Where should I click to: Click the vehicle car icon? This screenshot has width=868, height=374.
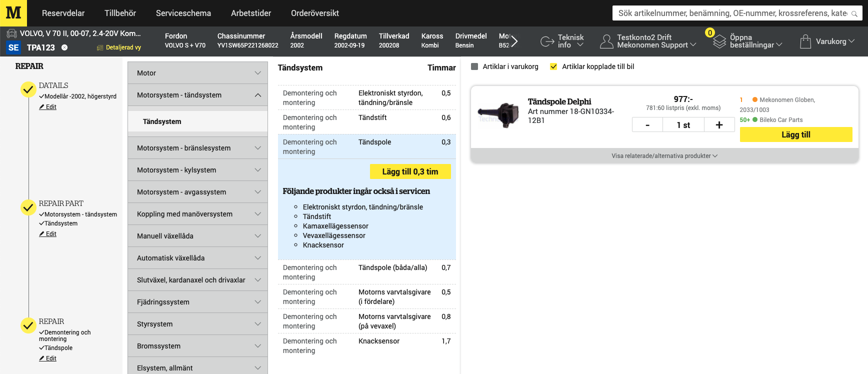pos(11,33)
